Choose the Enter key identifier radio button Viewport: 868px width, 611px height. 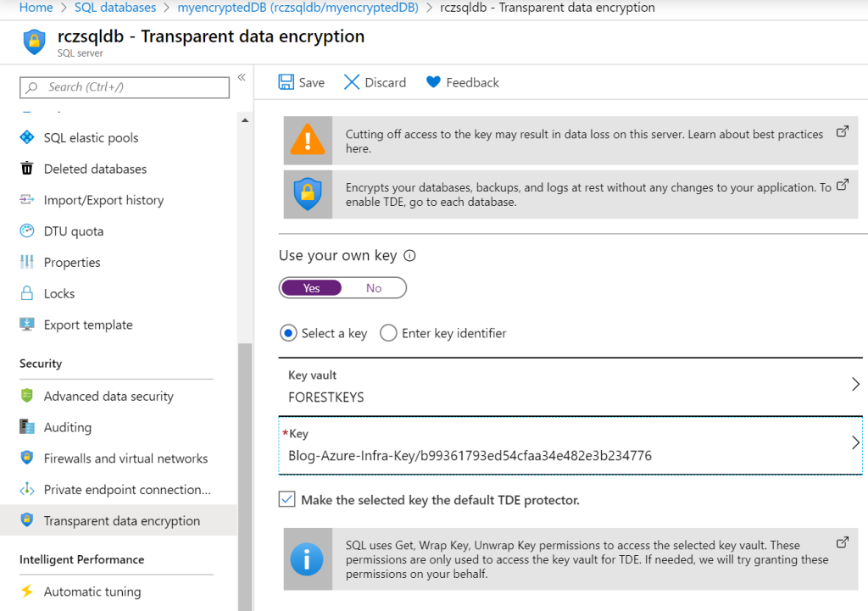(388, 333)
